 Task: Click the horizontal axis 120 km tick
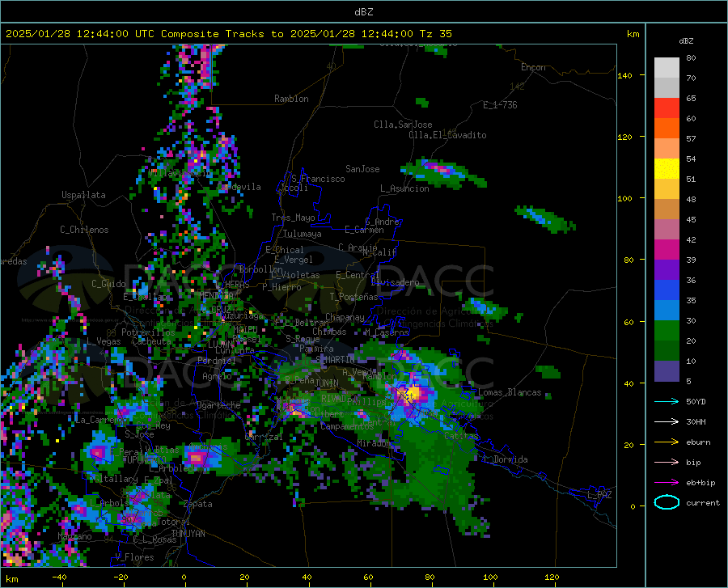pyautogui.click(x=552, y=577)
